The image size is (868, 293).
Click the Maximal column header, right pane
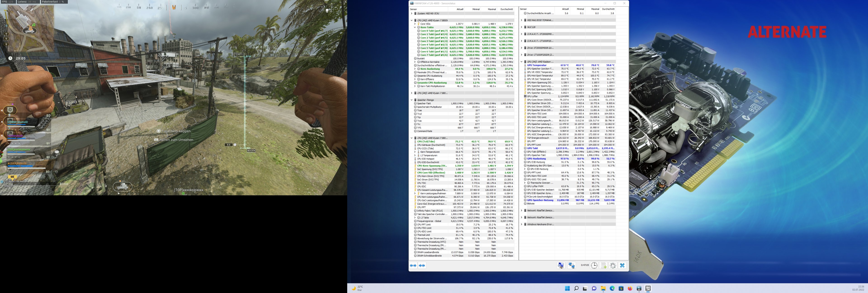pyautogui.click(x=595, y=9)
